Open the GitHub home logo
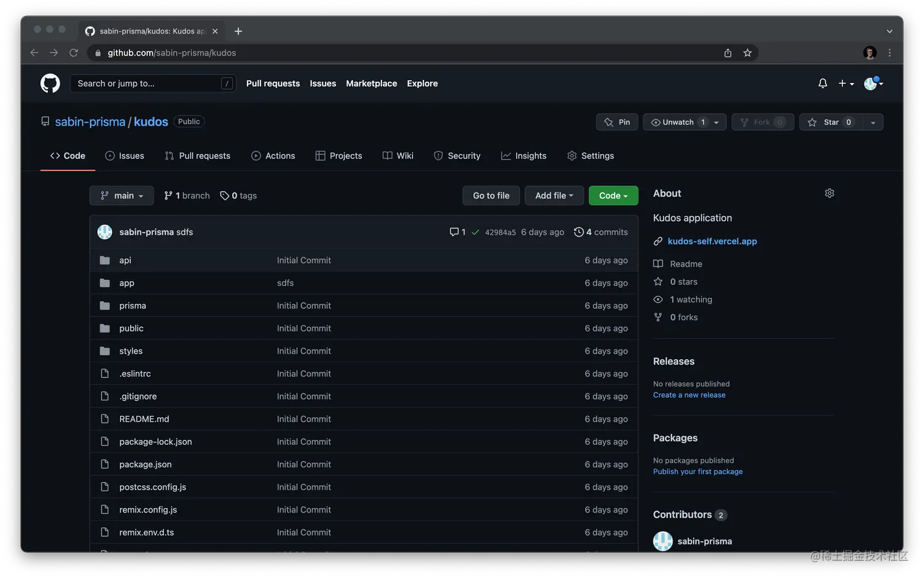 [50, 83]
